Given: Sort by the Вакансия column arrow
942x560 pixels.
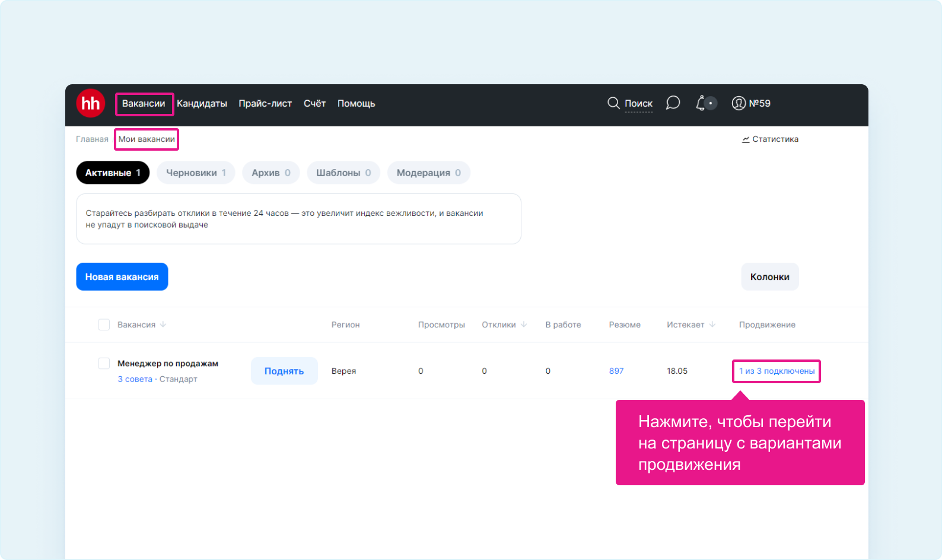Looking at the screenshot, I should pos(163,324).
